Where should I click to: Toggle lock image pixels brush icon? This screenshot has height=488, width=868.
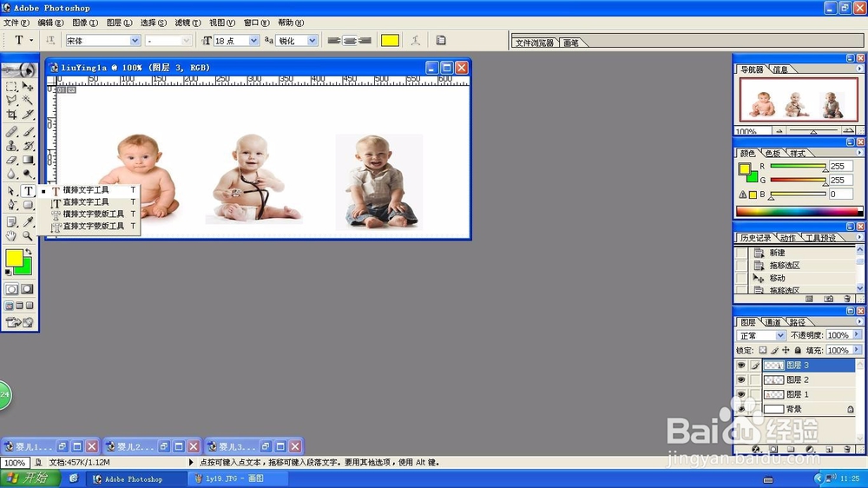tap(774, 350)
